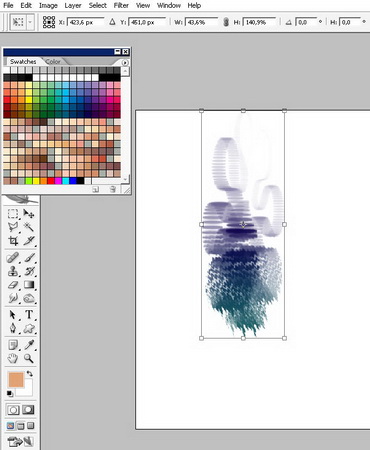Select the Smudge tool
This screenshot has width=370, height=450.
coord(13,298)
